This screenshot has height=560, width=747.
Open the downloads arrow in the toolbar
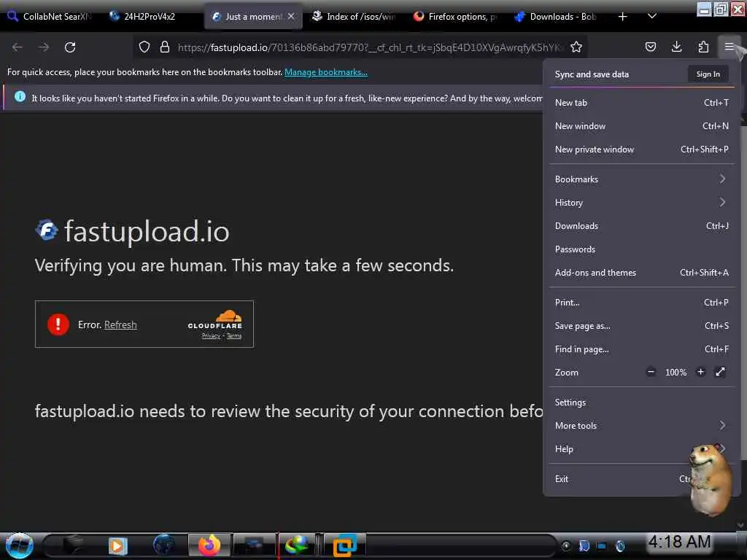676,47
